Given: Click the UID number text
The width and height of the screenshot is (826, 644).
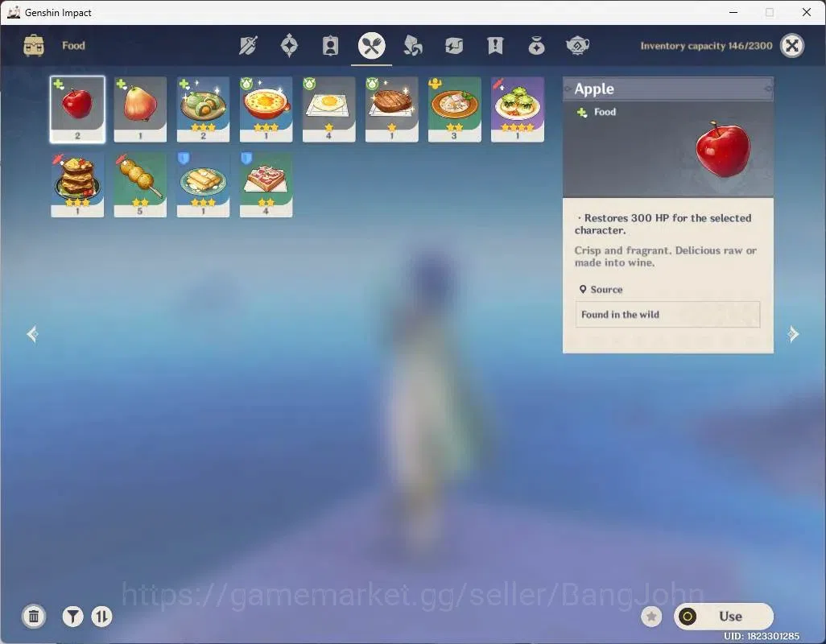Looking at the screenshot, I should pos(762,636).
